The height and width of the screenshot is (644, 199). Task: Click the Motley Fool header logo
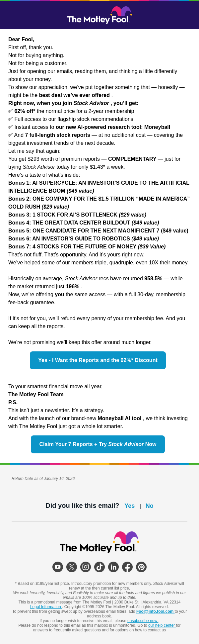[99, 16]
